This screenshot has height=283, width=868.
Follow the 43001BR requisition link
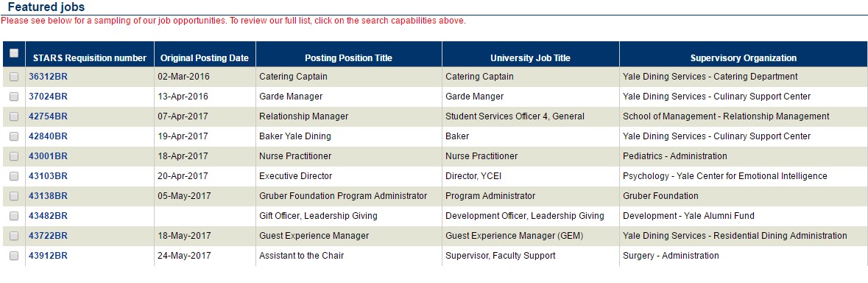48,157
